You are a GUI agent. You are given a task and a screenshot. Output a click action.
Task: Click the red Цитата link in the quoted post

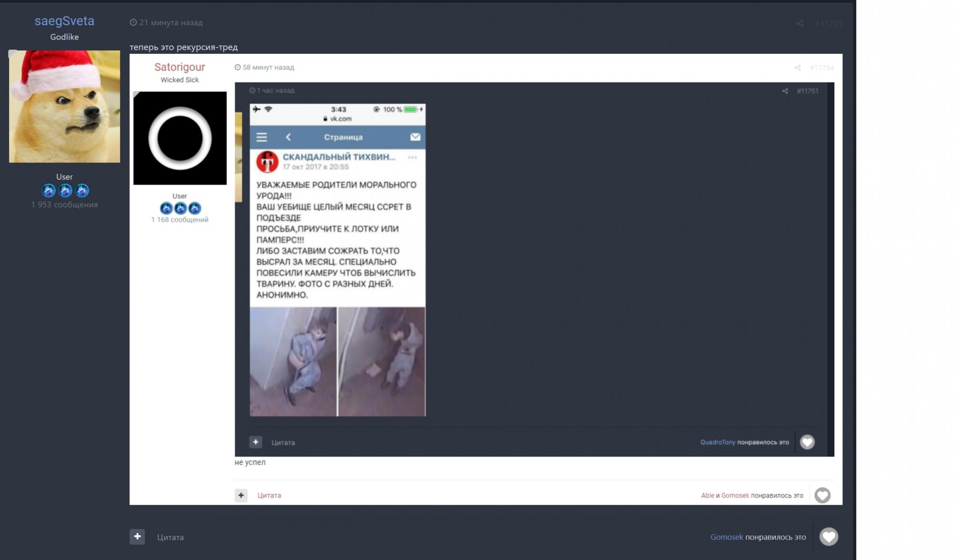[x=269, y=495]
